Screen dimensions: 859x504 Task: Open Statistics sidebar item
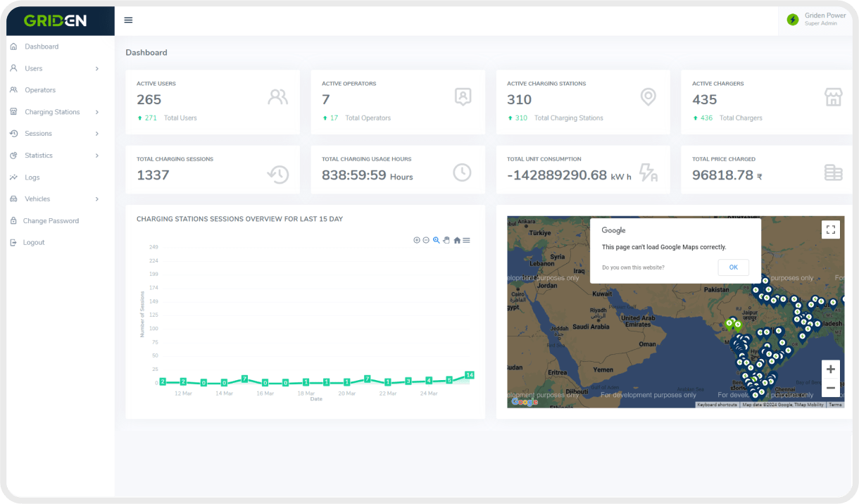[x=39, y=156]
